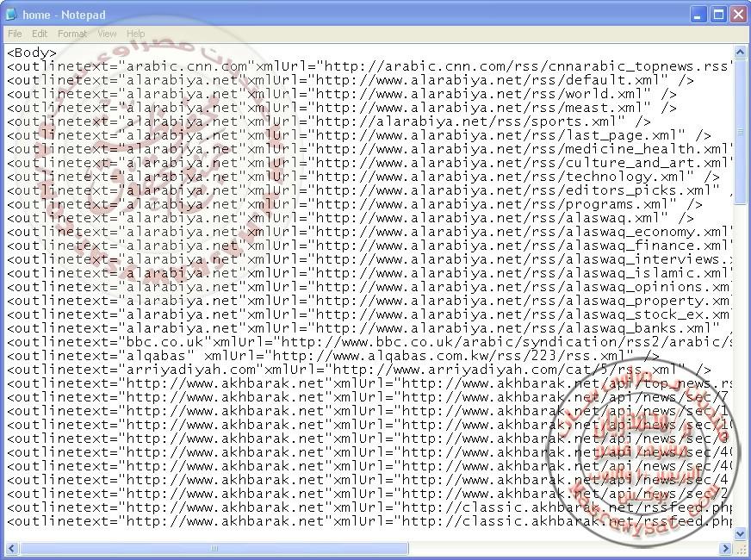Click the alaswaq_banks.xml line

(369, 328)
